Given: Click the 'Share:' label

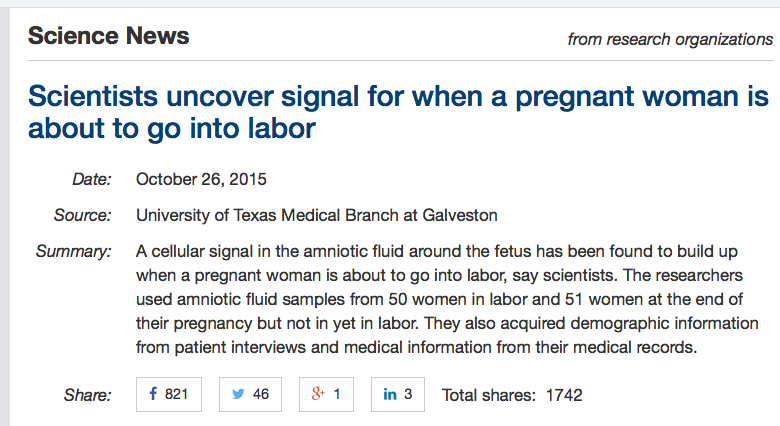Looking at the screenshot, I should pos(88,395).
